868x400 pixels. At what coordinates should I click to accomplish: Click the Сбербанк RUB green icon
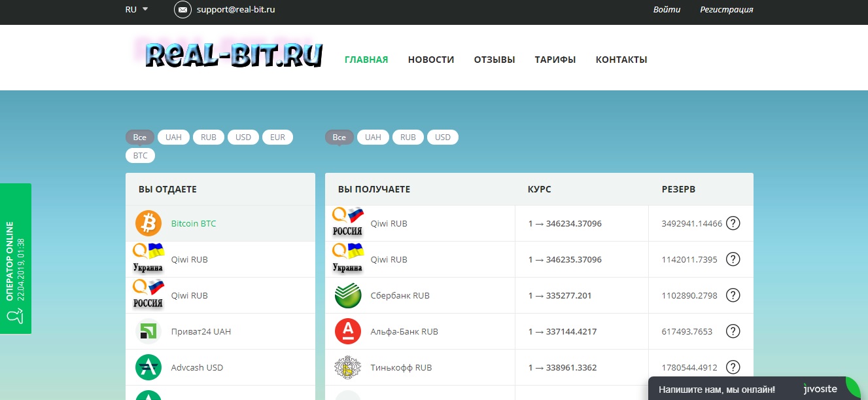coord(348,295)
